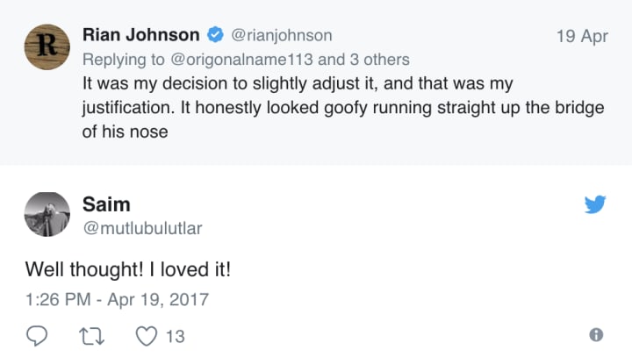Show the "3 others" reply recipients
This screenshot has width=632, height=364.
[382, 61]
